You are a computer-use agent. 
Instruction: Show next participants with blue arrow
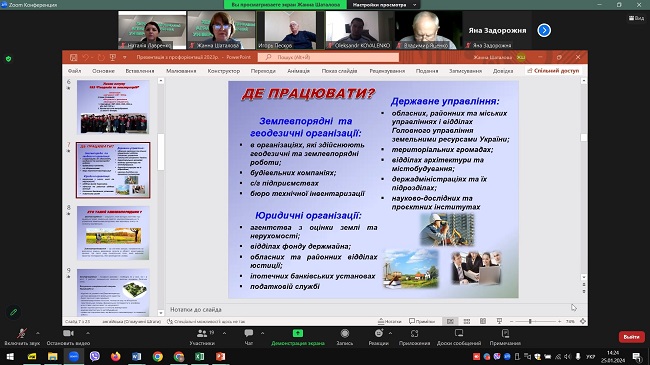tap(544, 30)
